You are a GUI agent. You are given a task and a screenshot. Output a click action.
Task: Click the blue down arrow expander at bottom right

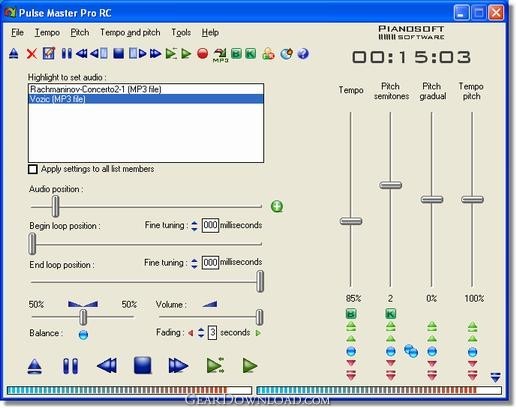click(x=496, y=377)
